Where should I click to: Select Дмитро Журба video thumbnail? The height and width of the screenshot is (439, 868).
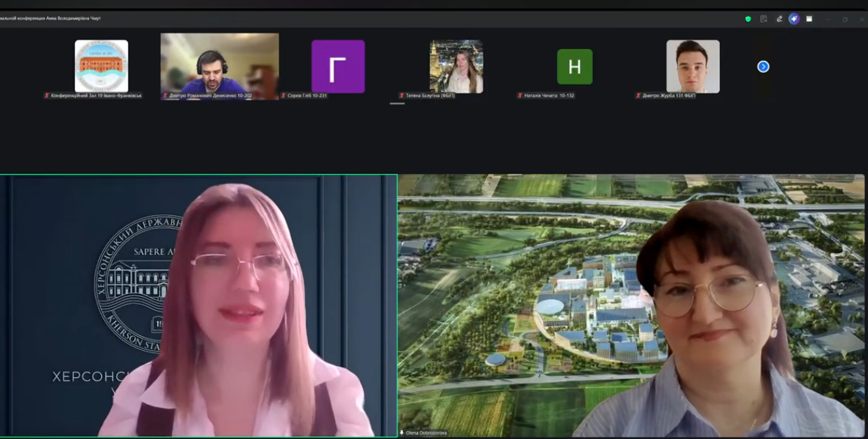[693, 66]
